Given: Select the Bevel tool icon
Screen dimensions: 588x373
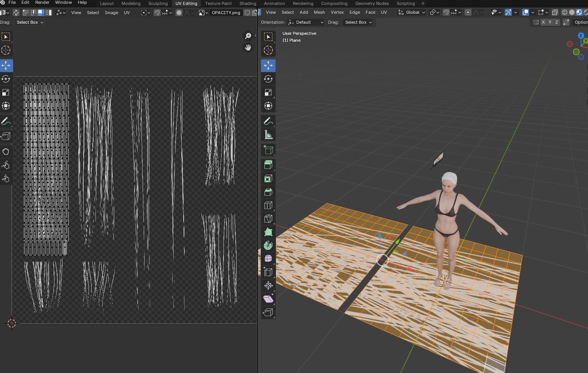Looking at the screenshot, I should tap(268, 192).
